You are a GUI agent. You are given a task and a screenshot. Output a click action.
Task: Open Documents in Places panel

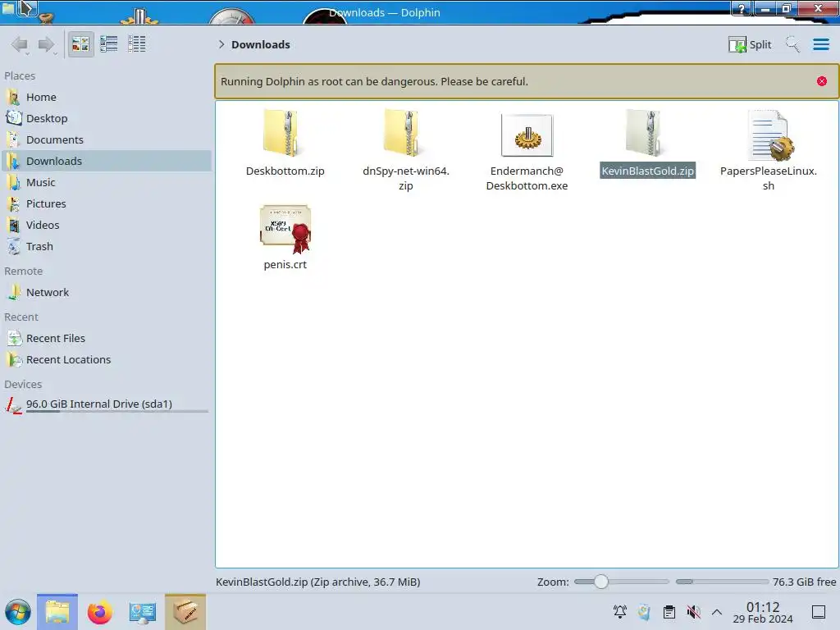click(107, 139)
